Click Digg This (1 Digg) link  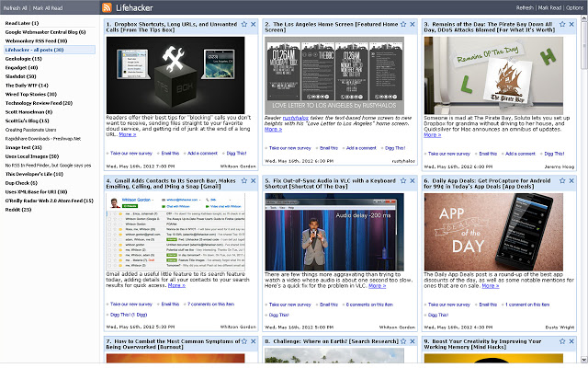click(129, 315)
